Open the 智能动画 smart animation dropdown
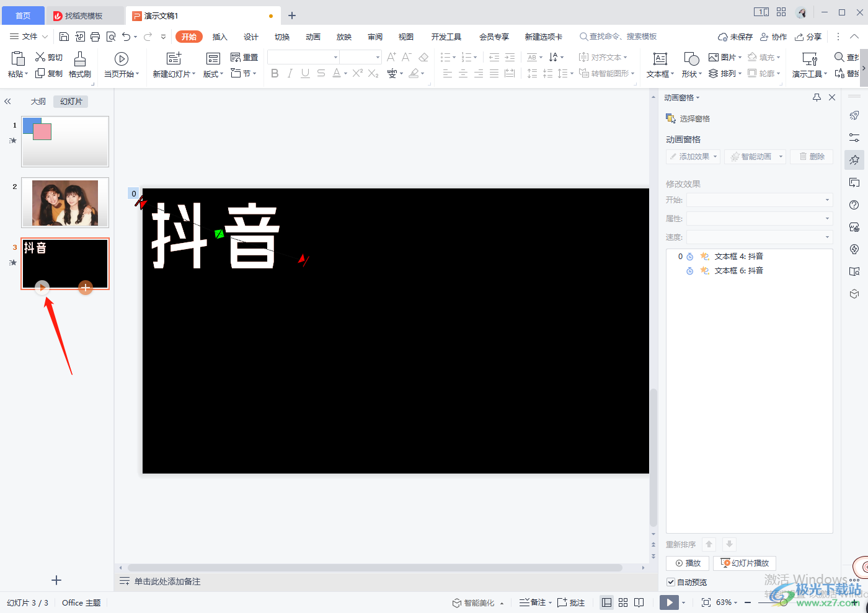 point(755,157)
